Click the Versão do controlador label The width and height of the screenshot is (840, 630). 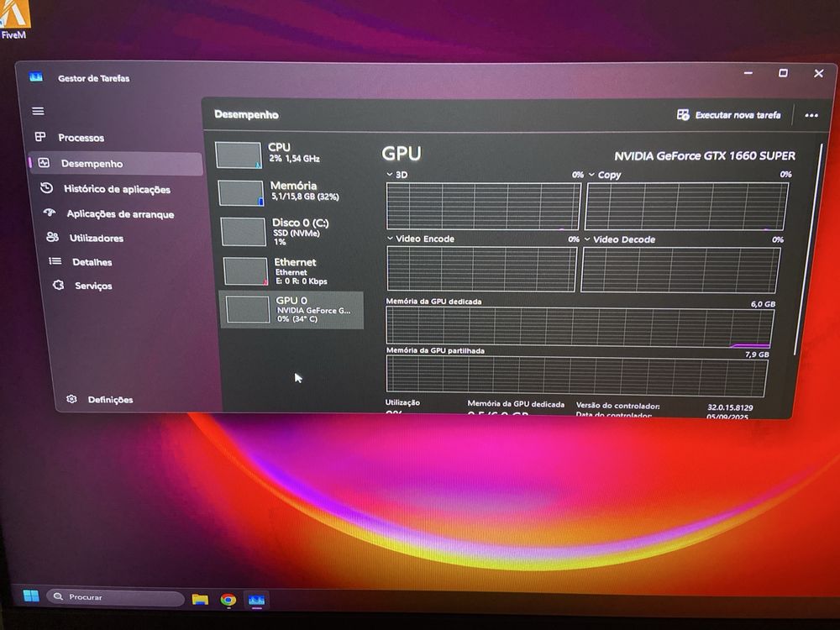coord(617,406)
